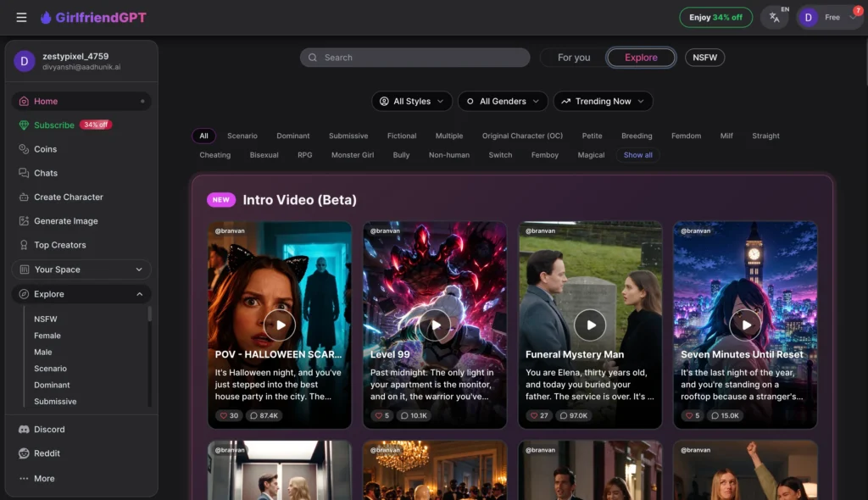
Task: Open Male under Explore in sidebar
Action: click(42, 353)
